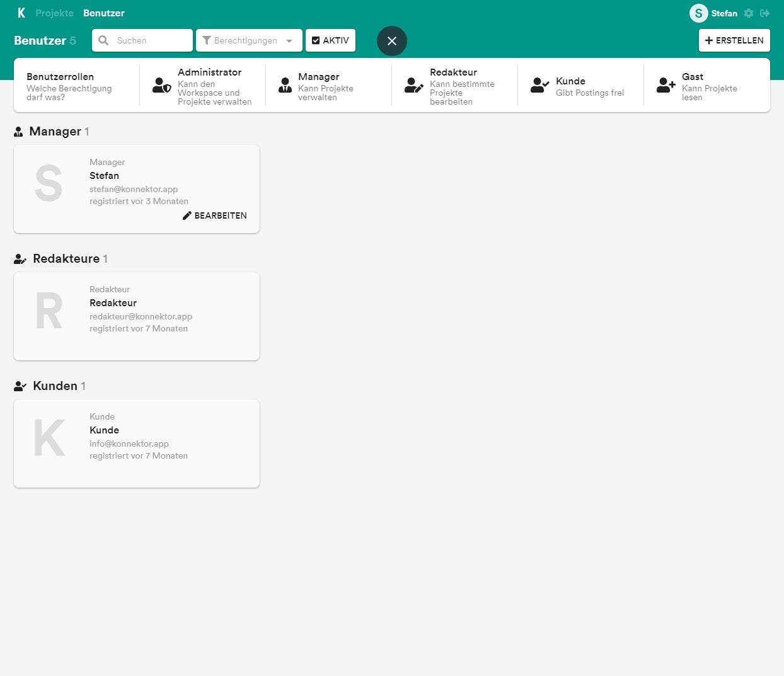Click the Konnektor K logo
The width and height of the screenshot is (784, 676).
click(21, 13)
